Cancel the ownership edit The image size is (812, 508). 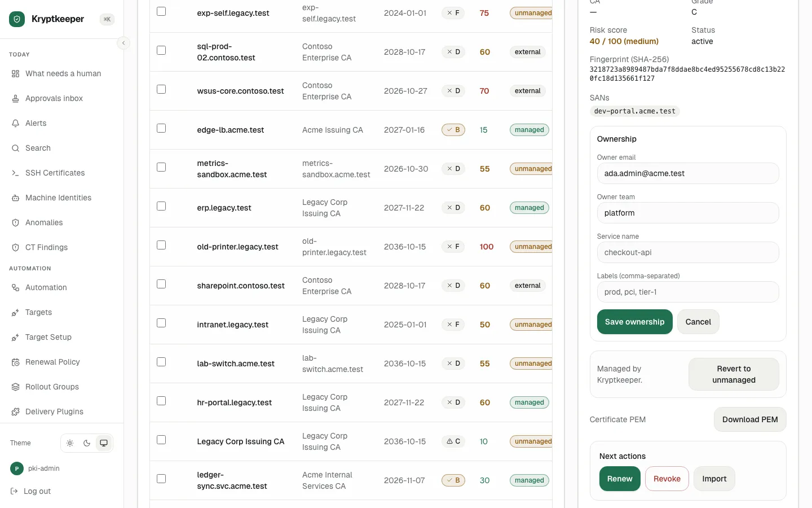[698, 322]
